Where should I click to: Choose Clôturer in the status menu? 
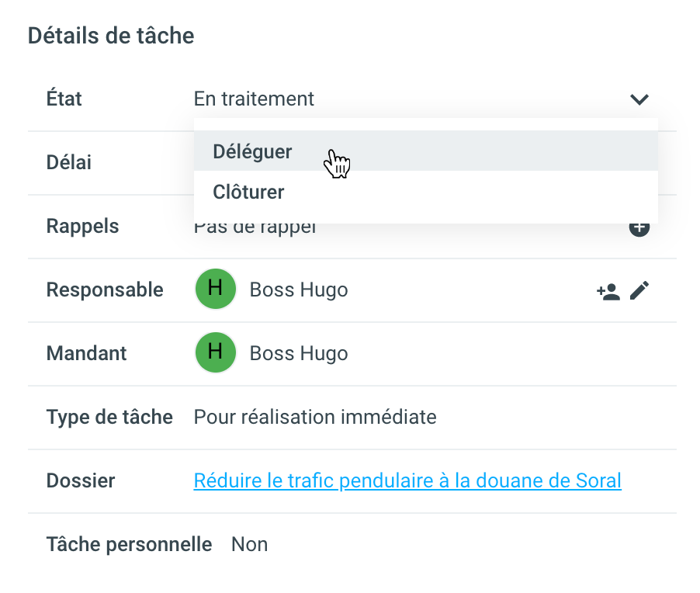coord(248,192)
